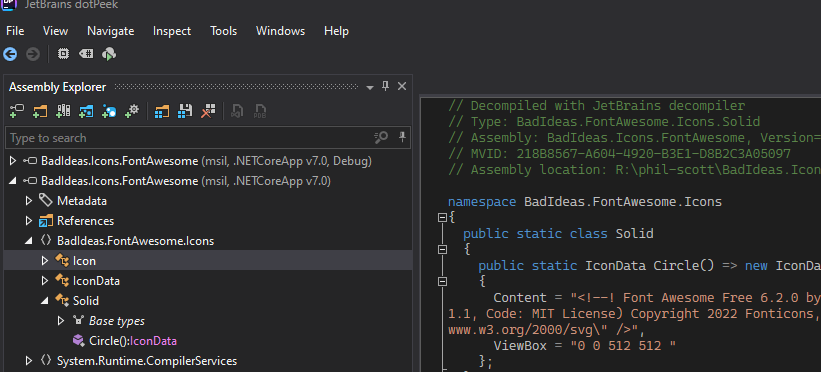This screenshot has height=372, width=821.
Task: Toggle the metadata tokens hash-tag icon
Action: point(86,53)
